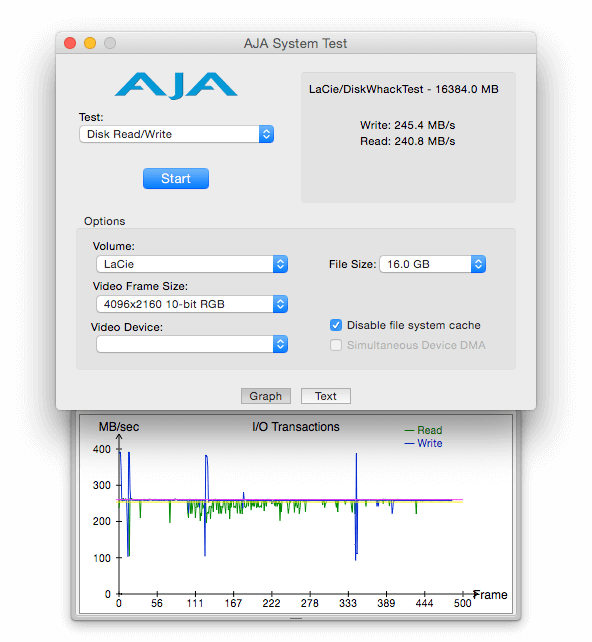Click the 400 tick on the MB/sec axis
This screenshot has width=592, height=642.
click(x=102, y=449)
